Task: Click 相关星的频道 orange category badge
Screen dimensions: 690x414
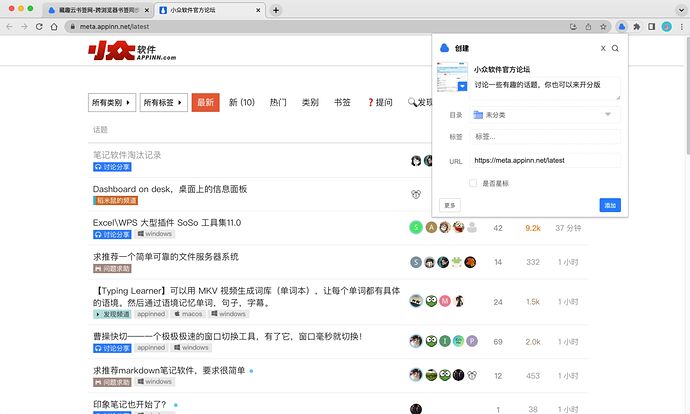Action: pos(115,201)
